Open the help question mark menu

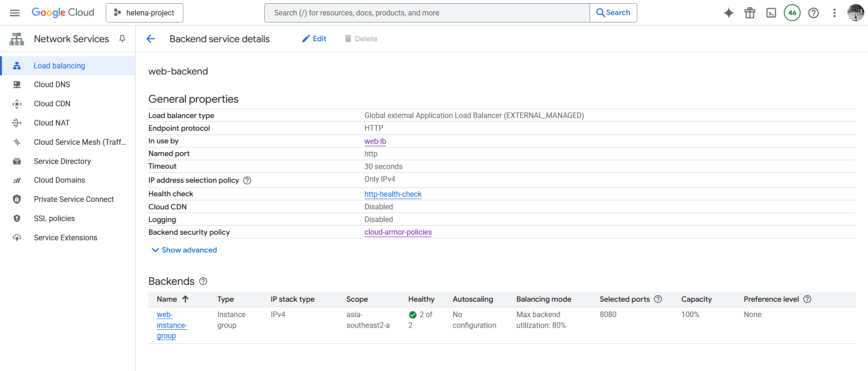[x=813, y=13]
